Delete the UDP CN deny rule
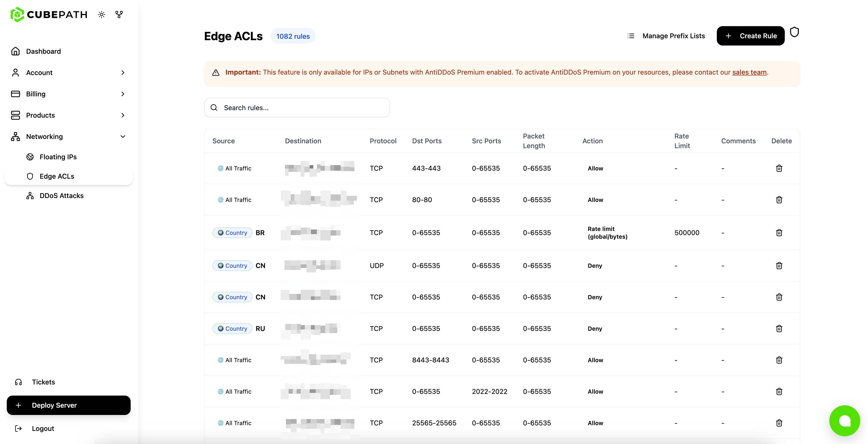Image resolution: width=868 pixels, height=444 pixels. (x=779, y=266)
